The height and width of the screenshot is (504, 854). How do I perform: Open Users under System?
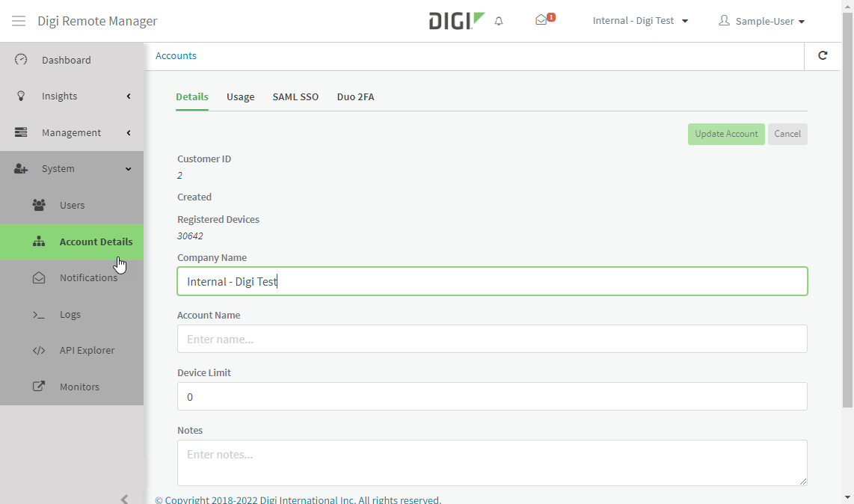pyautogui.click(x=72, y=206)
